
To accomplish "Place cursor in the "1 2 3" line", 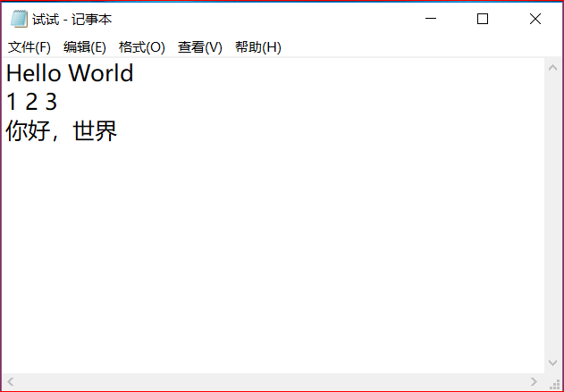I will pos(31,101).
